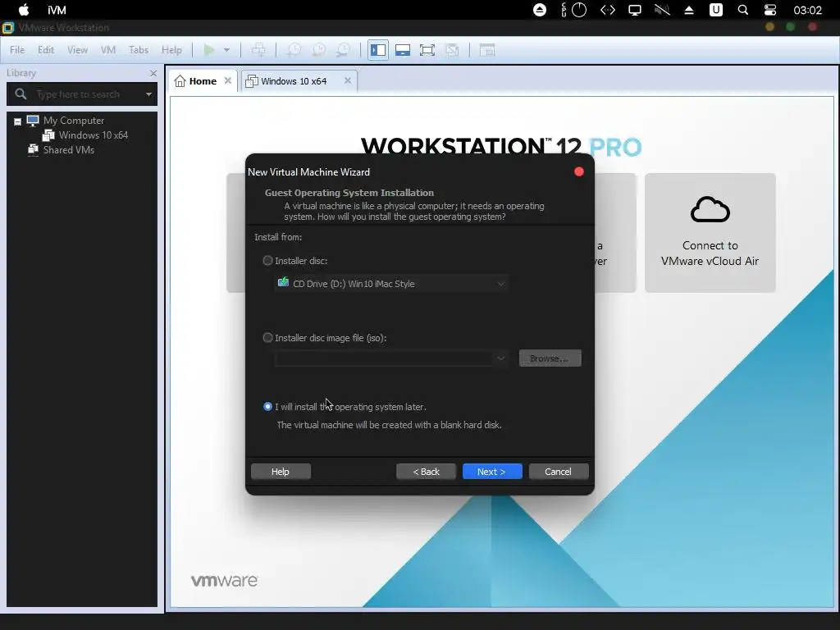The height and width of the screenshot is (630, 840).
Task: Click the Send Ctrl+Alt+Del toolbar icon
Action: (258, 50)
